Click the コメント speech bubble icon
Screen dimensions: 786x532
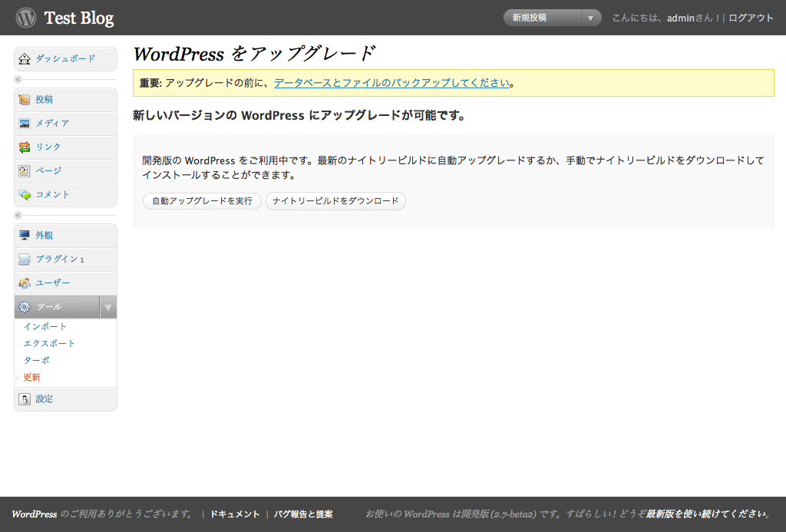(24, 194)
